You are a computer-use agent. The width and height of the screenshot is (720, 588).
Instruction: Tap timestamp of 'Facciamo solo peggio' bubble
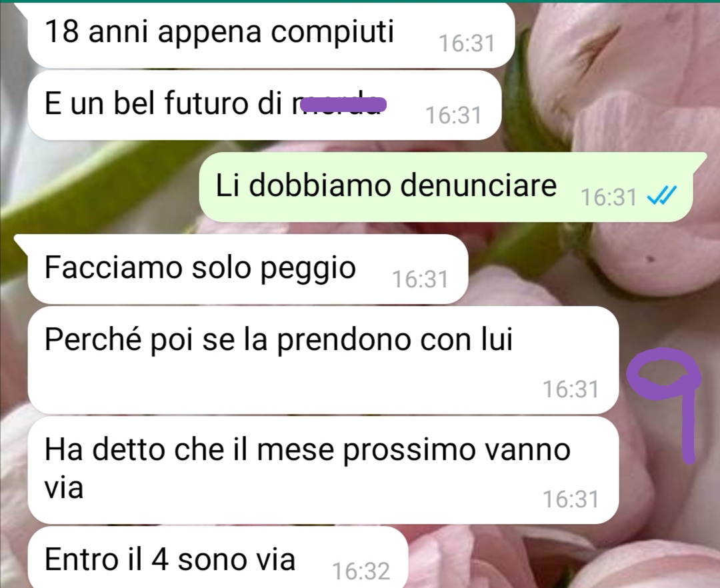(x=420, y=279)
